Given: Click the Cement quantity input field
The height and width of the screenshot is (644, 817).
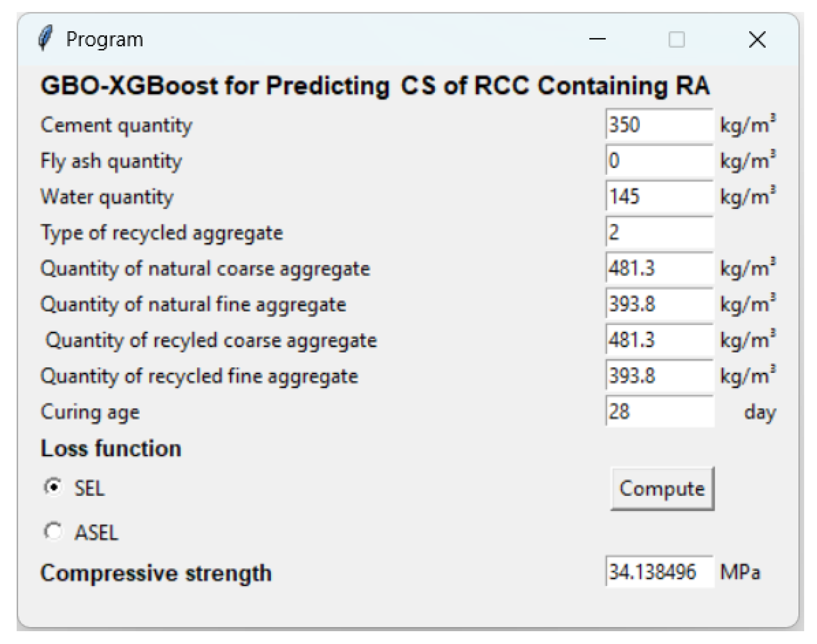Looking at the screenshot, I should (659, 124).
